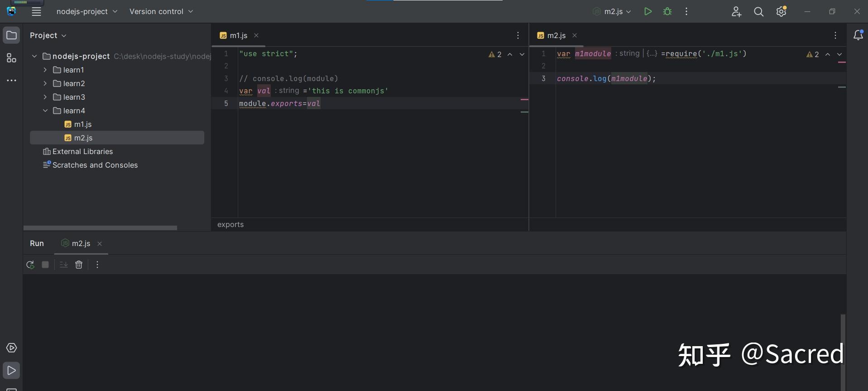Collapse the learn4 folder

45,111
